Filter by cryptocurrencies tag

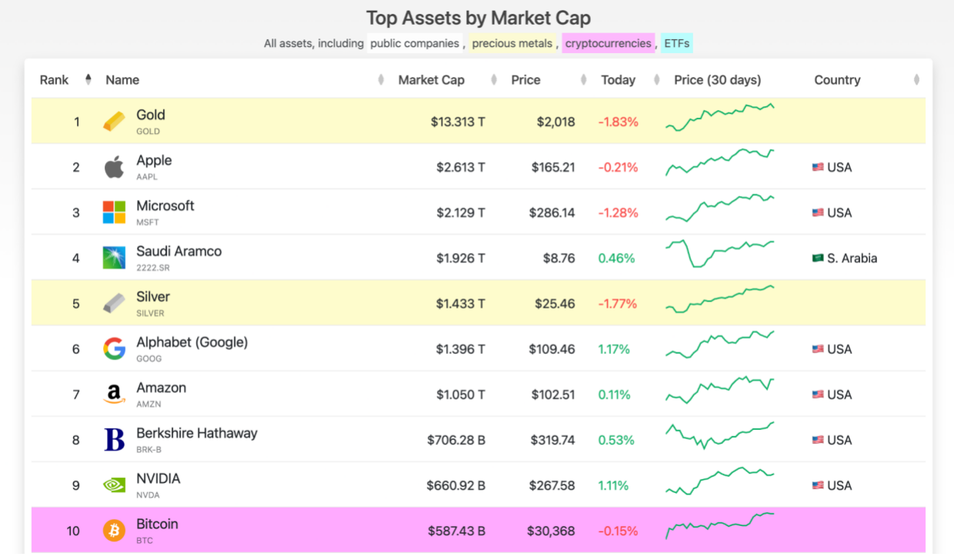point(608,43)
